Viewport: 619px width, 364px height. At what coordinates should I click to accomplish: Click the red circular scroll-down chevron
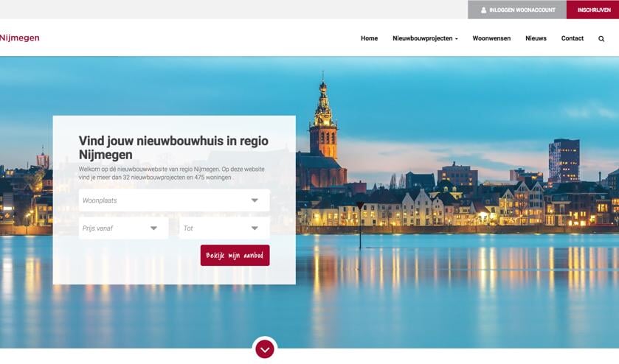(265, 349)
